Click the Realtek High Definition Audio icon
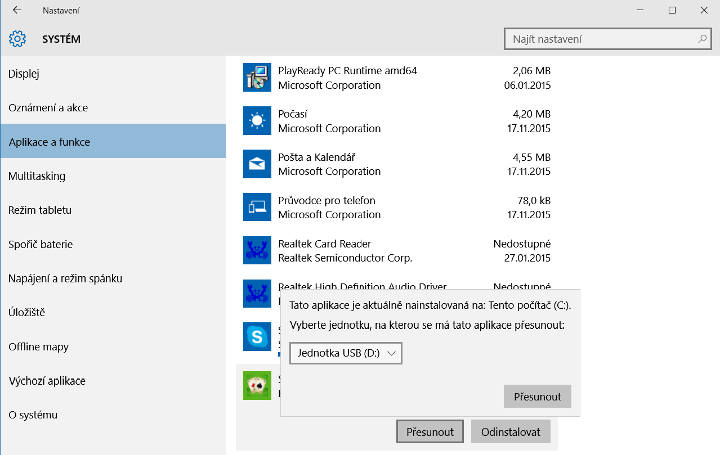720x455 pixels. 257,293
